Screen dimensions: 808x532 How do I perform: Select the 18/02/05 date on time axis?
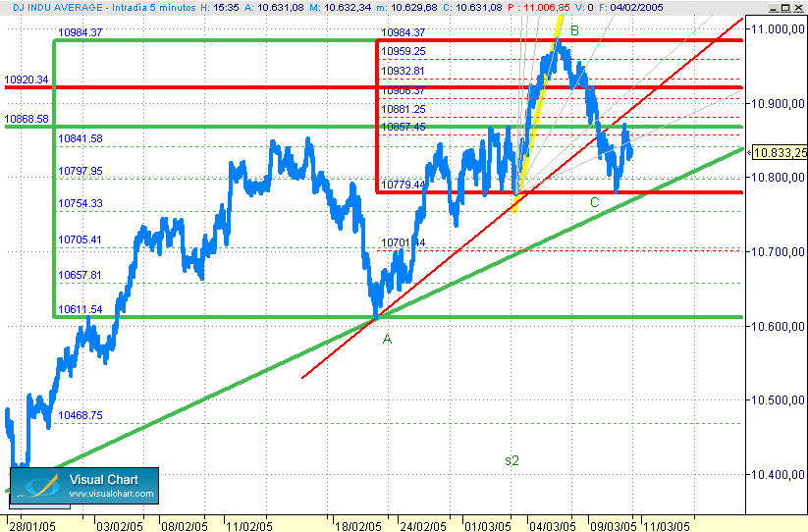358,526
